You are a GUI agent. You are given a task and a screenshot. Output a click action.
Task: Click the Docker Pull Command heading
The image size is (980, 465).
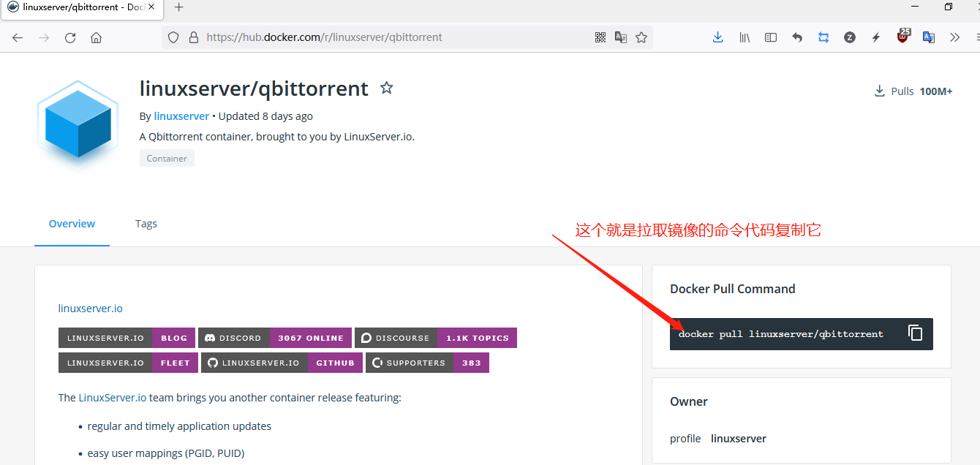pos(732,289)
